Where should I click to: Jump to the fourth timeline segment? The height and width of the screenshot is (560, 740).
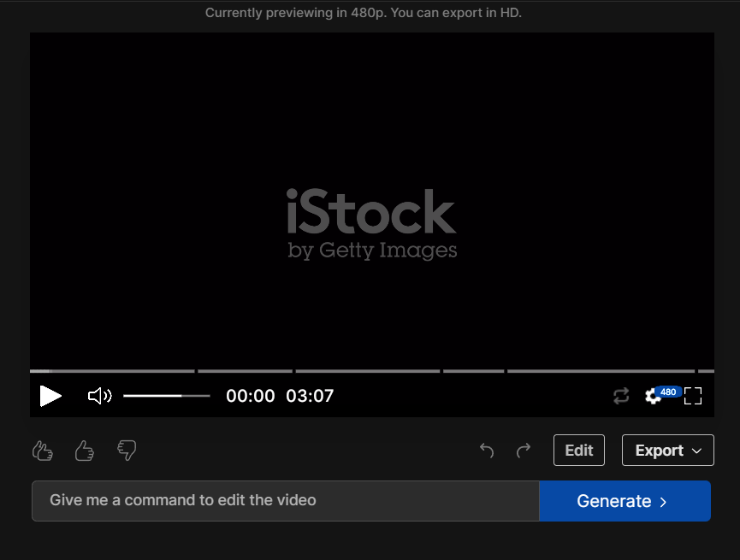473,371
